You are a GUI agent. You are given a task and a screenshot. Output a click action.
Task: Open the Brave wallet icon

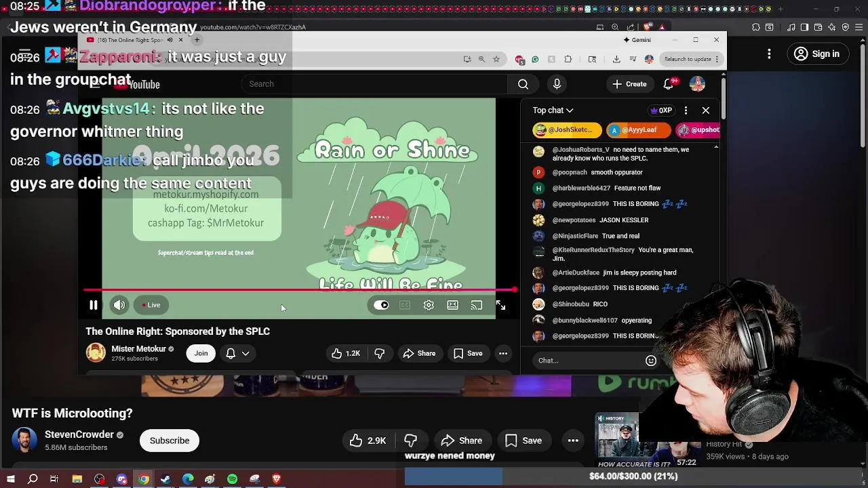point(818,27)
